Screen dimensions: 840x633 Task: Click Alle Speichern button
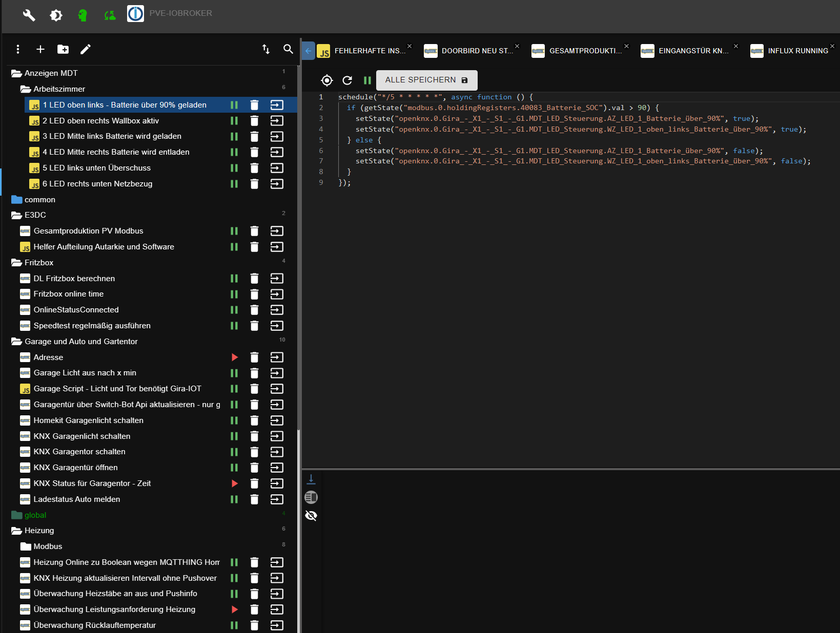point(427,80)
